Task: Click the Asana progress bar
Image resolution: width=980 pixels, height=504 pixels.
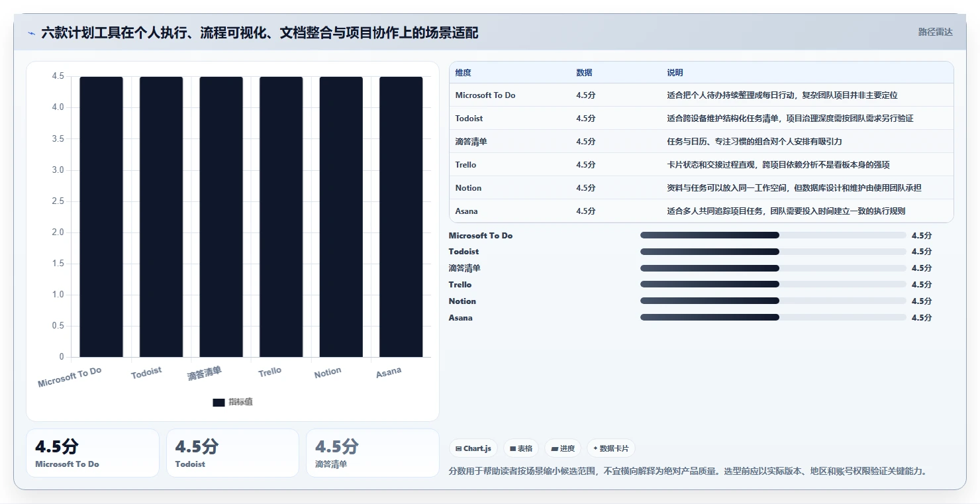Action: 773,317
